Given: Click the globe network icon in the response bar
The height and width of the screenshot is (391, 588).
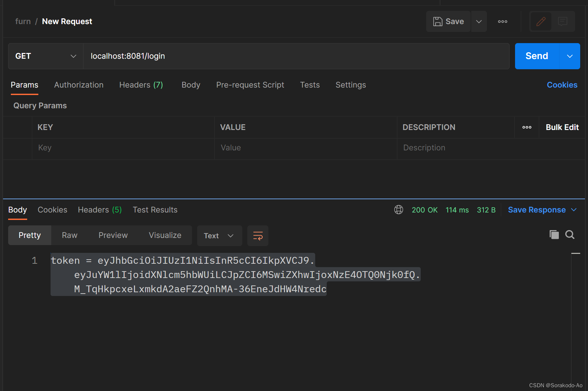Looking at the screenshot, I should (x=398, y=210).
